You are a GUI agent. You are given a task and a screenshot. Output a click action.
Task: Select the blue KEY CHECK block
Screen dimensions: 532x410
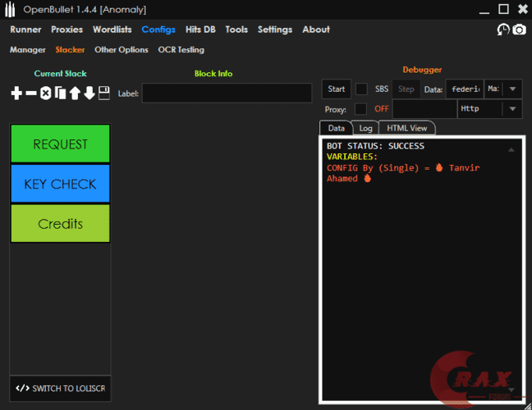coord(61,184)
